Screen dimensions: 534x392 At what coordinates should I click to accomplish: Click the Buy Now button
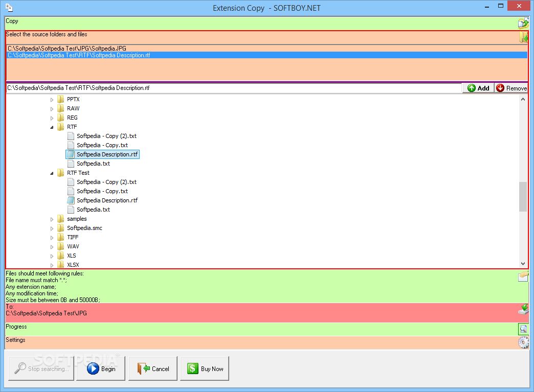click(x=205, y=368)
